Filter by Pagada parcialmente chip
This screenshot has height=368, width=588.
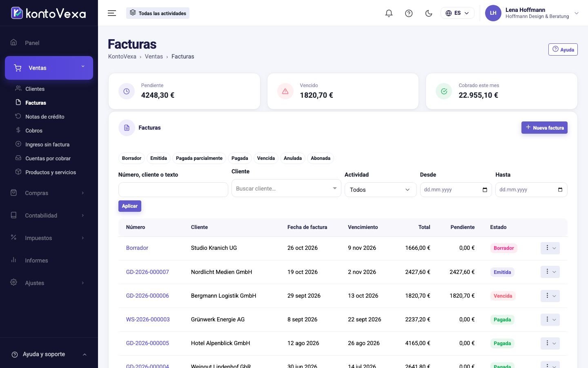coord(199,158)
